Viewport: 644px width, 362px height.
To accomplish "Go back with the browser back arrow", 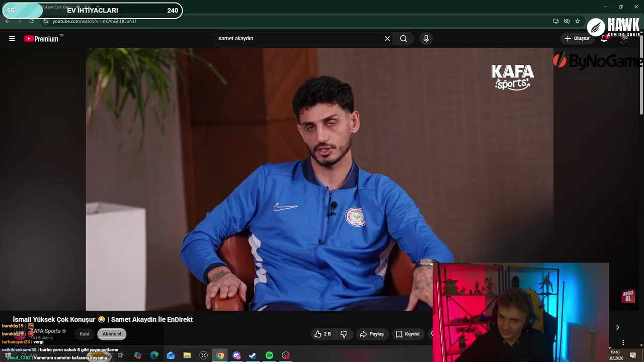I will point(8,21).
